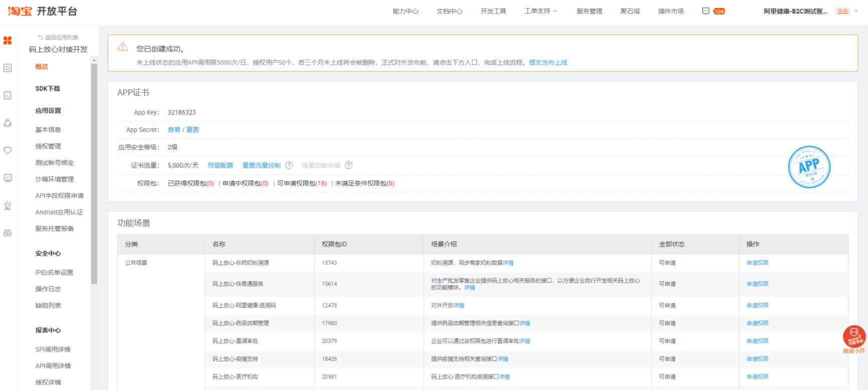This screenshot has height=390, width=868.
Task: Open SPI调用详情 in the sidebar
Action: (53, 350)
